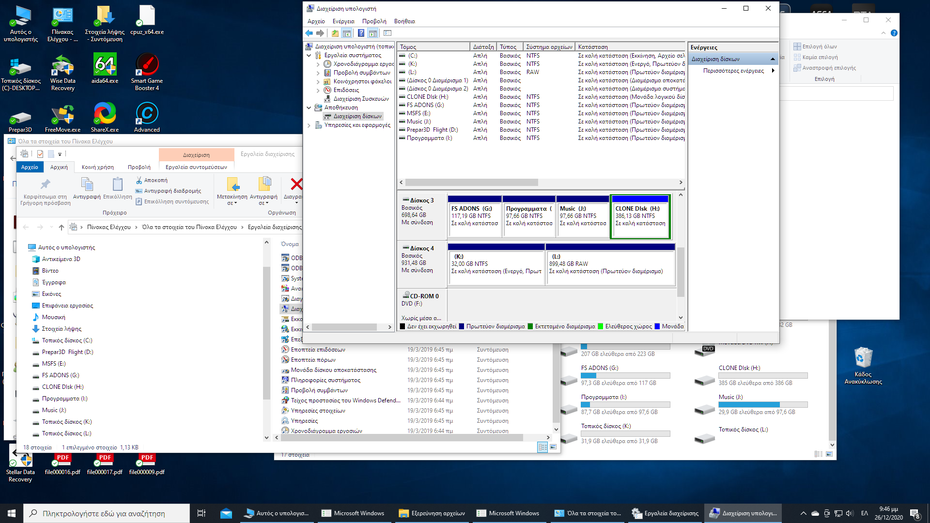Switch to the Προβολή ribbon tab in Explorer
Viewport: 930px width, 523px height.
(139, 167)
